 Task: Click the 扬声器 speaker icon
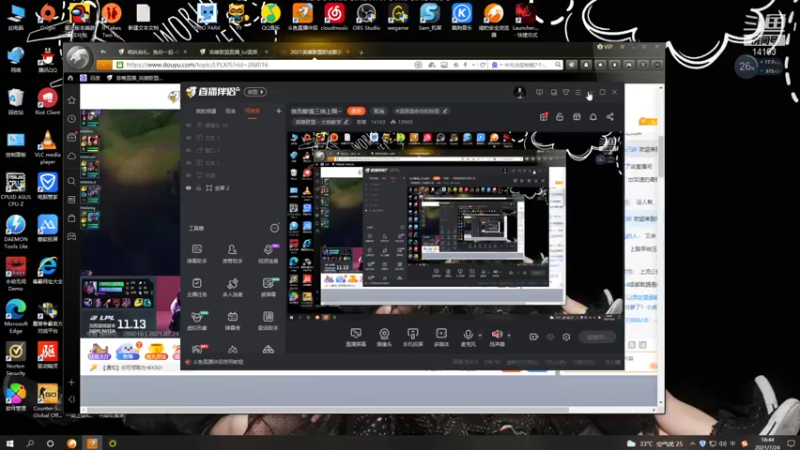(x=497, y=334)
